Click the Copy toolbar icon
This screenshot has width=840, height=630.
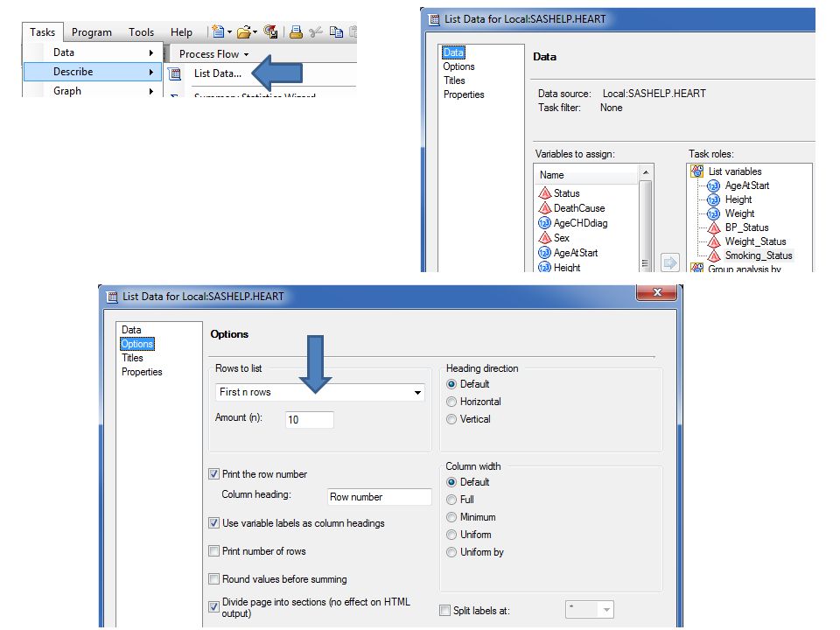[x=336, y=32]
